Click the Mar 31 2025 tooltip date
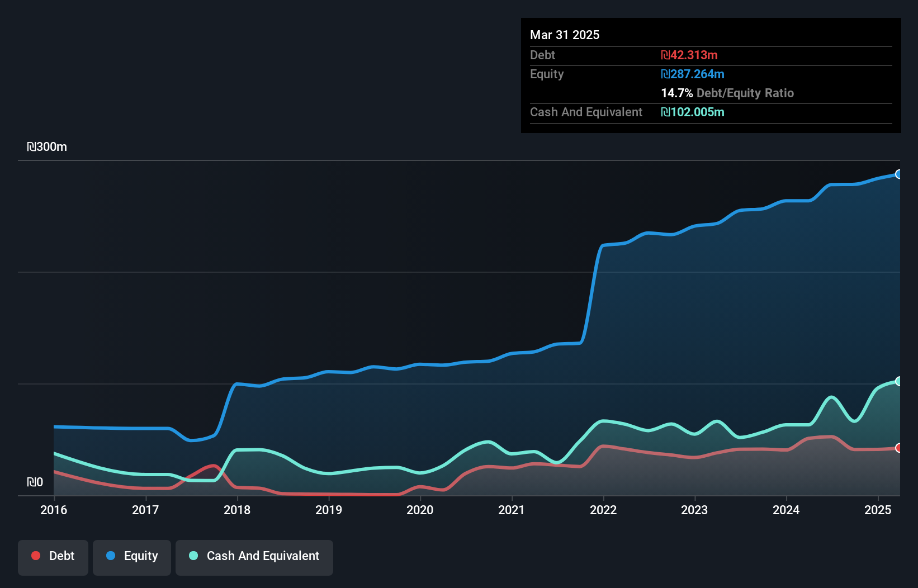 pos(565,35)
